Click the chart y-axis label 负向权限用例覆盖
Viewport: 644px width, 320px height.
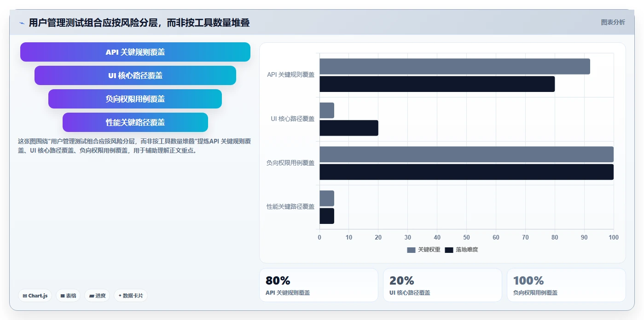point(290,163)
